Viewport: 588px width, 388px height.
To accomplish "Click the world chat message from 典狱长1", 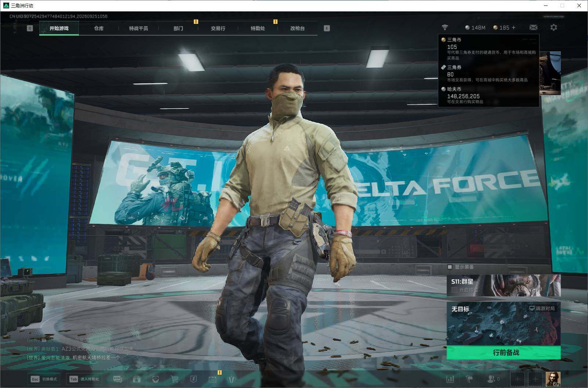I will click(80, 349).
